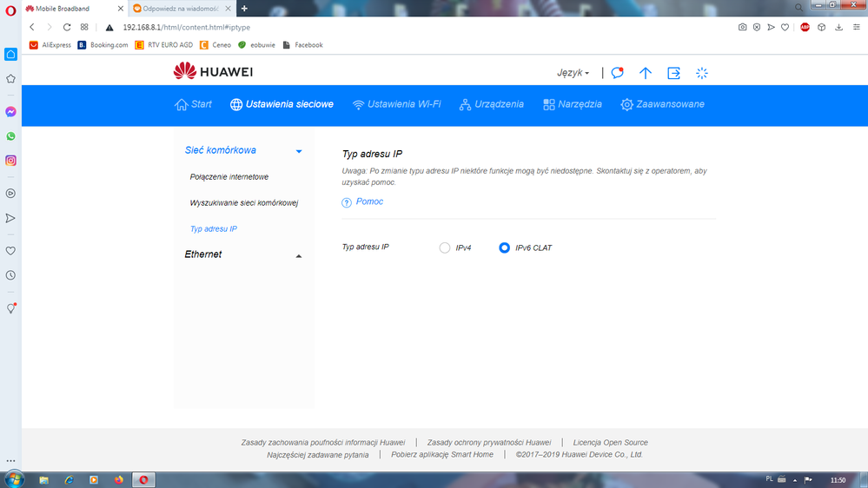
Task: Reload the page using browser refresh icon
Action: click(x=67, y=27)
